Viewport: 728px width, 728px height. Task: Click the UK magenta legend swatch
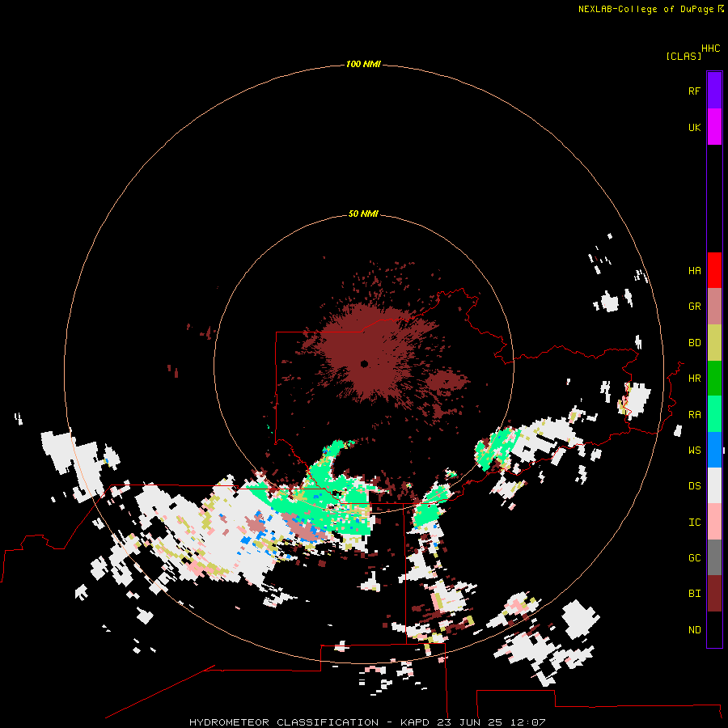click(x=714, y=127)
